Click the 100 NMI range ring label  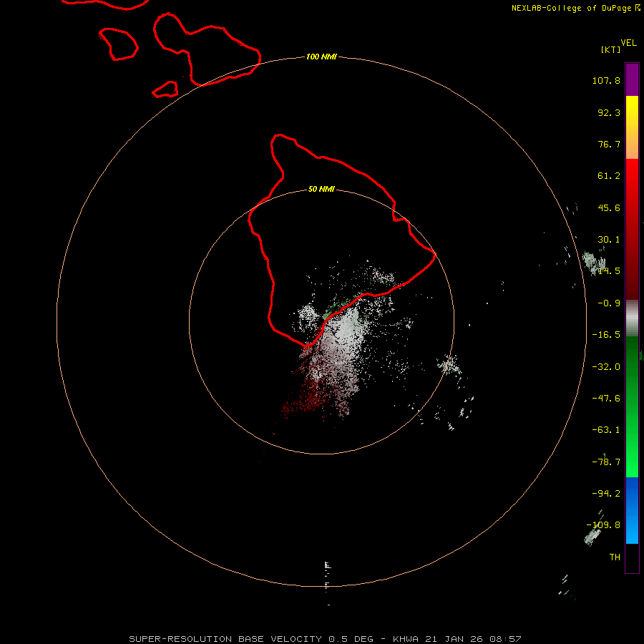(321, 57)
